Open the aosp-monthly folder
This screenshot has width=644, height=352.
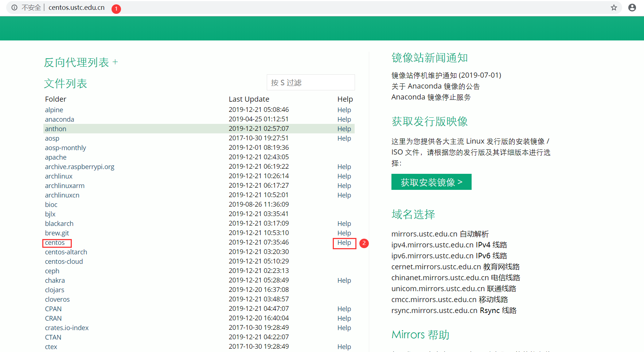66,148
